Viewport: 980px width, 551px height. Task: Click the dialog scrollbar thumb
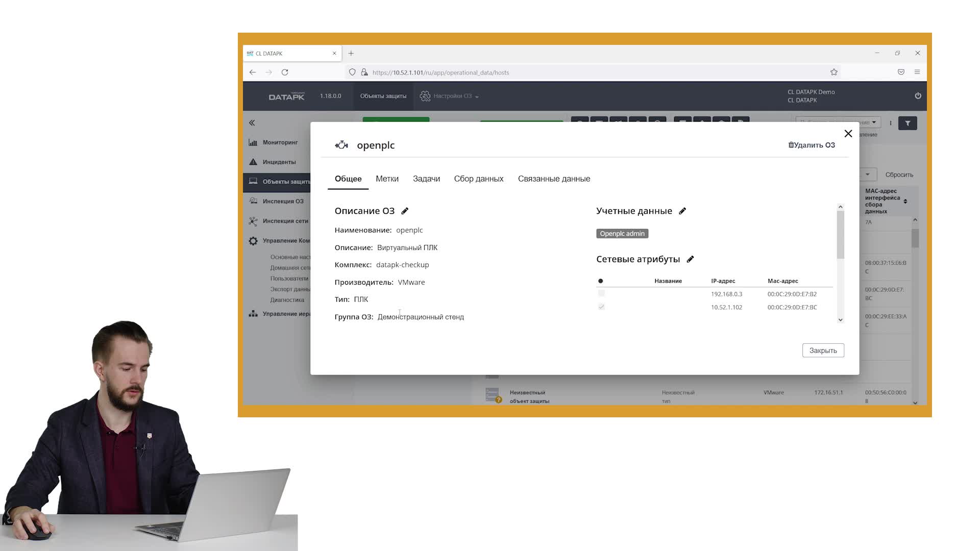pyautogui.click(x=840, y=235)
